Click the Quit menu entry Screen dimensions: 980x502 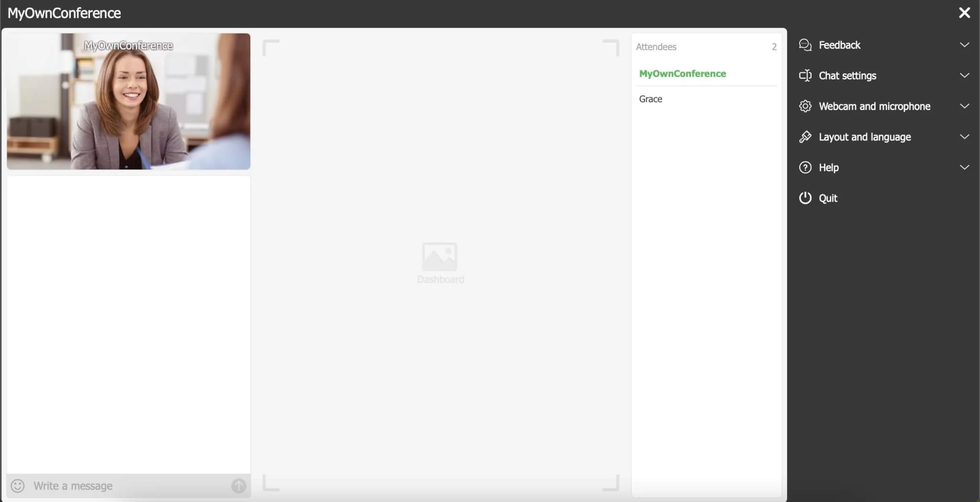pyautogui.click(x=827, y=198)
